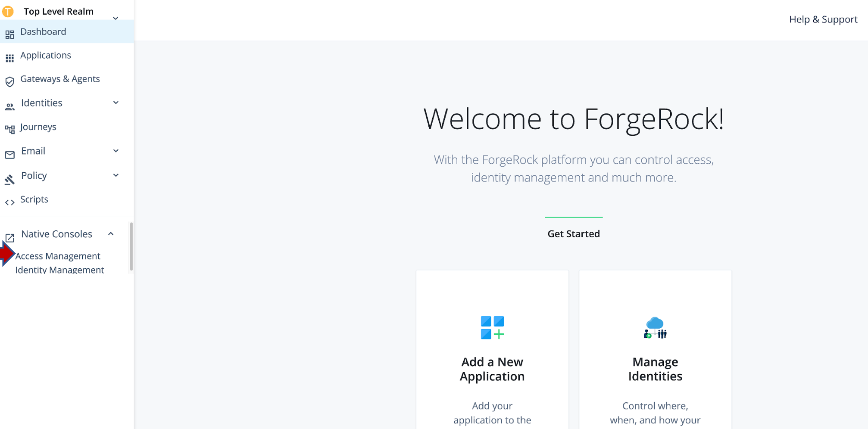Click the Journeys tree icon
The image size is (868, 429).
pyautogui.click(x=9, y=129)
